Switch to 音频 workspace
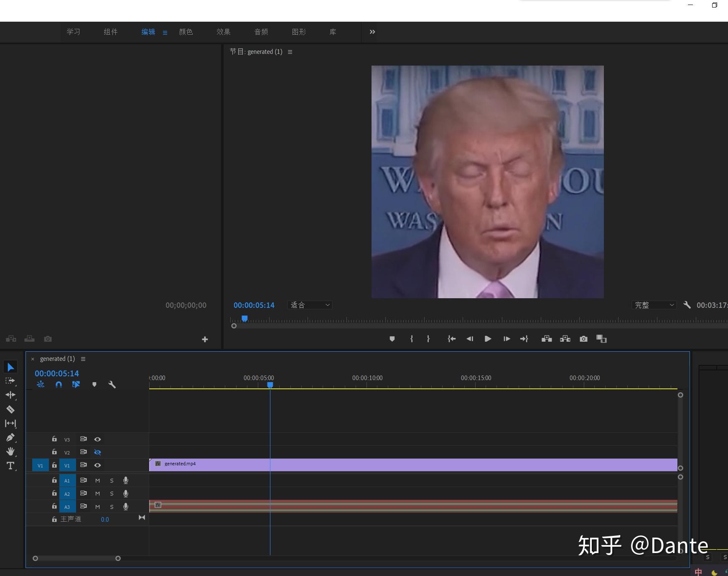The height and width of the screenshot is (576, 728). coord(261,32)
